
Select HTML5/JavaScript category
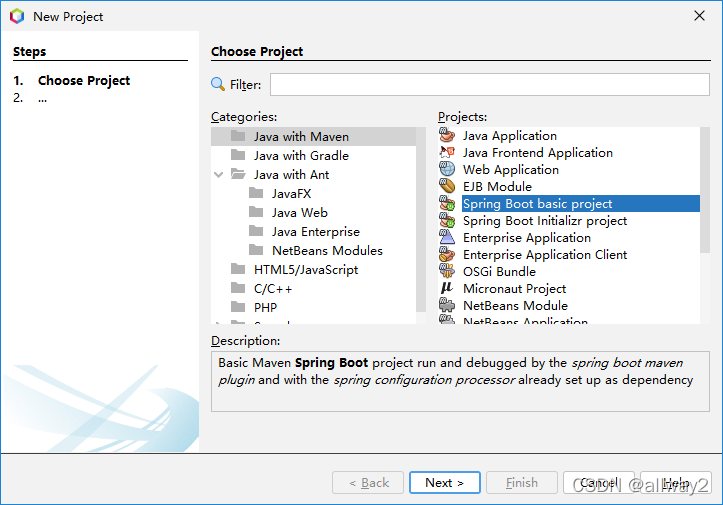coord(306,270)
